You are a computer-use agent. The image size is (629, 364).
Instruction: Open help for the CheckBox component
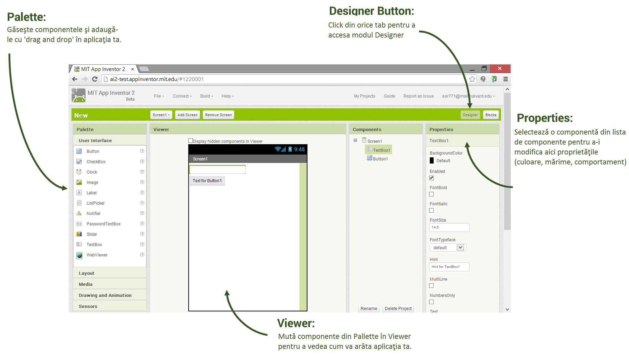pyautogui.click(x=142, y=161)
